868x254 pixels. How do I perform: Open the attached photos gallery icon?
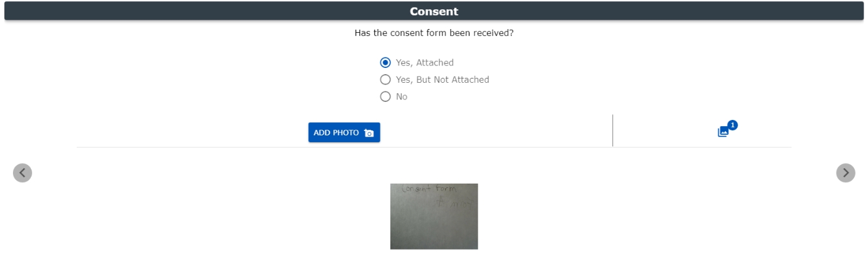[723, 132]
